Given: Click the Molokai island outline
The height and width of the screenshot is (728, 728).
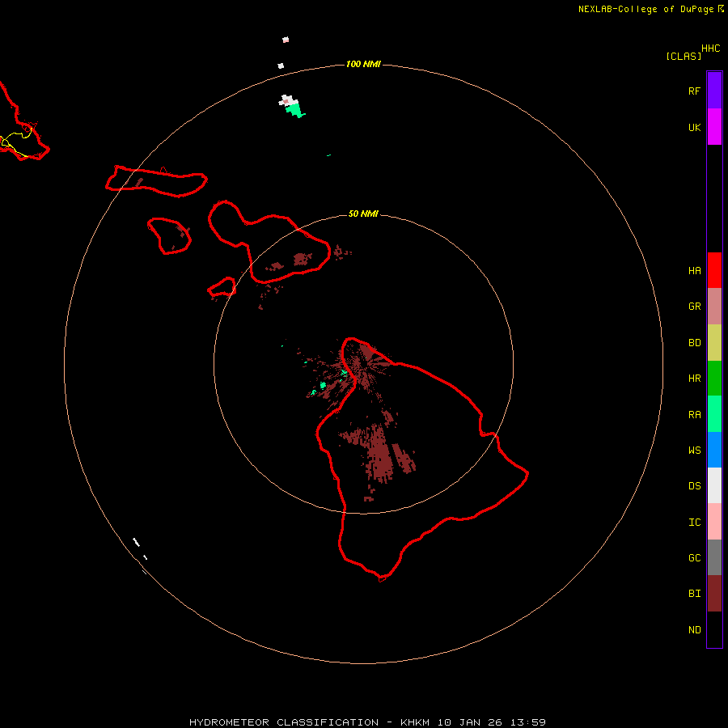Looking at the screenshot, I should 156,181.
